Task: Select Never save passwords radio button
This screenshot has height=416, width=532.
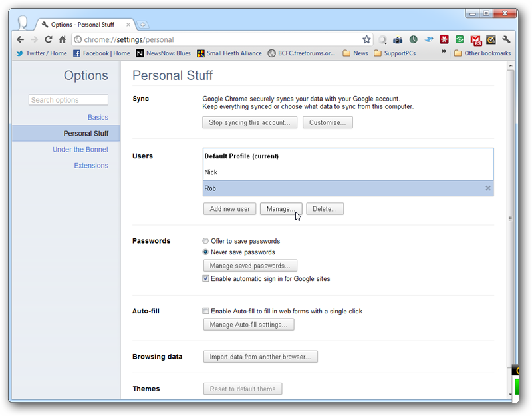Action: click(205, 252)
